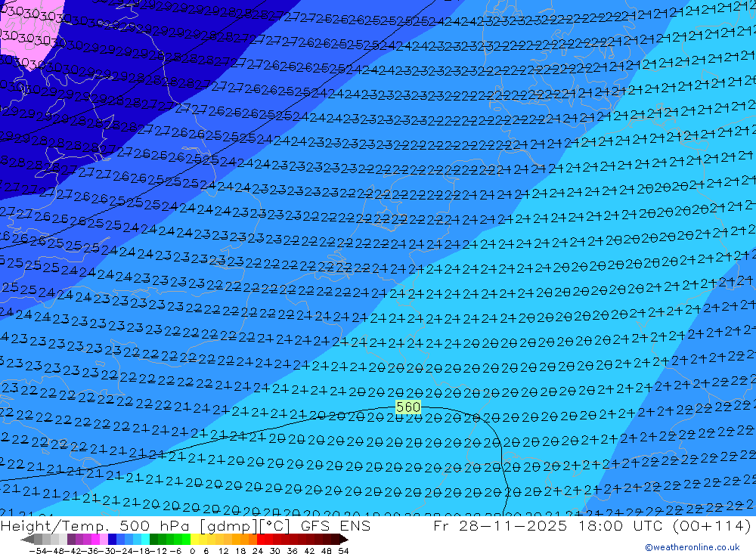This screenshot has height=554, width=756.
Task: Click the dark green swatch at -12 on the scale
Action: click(x=153, y=540)
